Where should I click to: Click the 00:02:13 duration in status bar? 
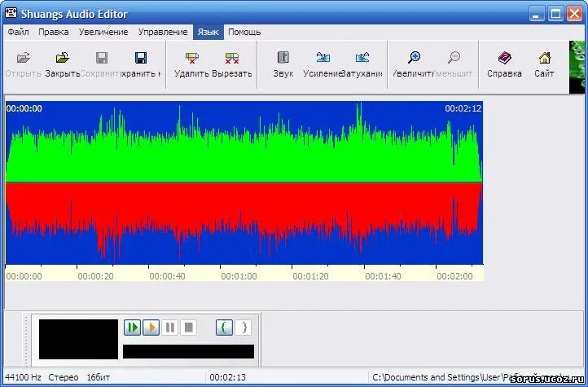227,377
